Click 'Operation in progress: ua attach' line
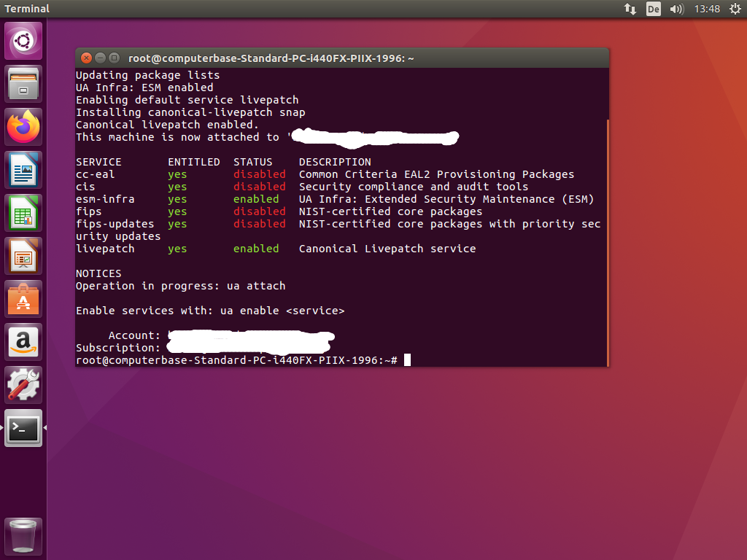The width and height of the screenshot is (747, 560). (x=181, y=286)
